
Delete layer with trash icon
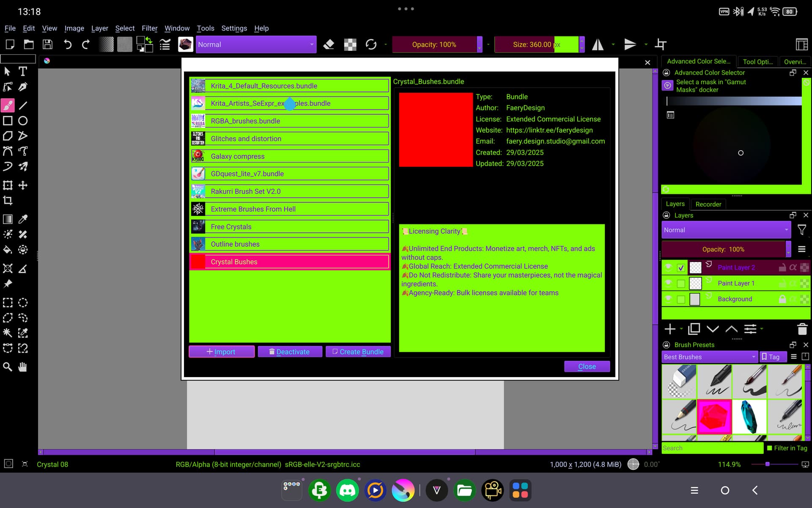point(802,329)
